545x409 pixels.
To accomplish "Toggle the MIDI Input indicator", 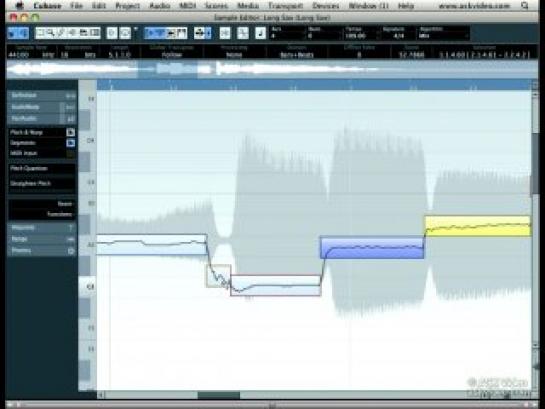I will coord(71,153).
